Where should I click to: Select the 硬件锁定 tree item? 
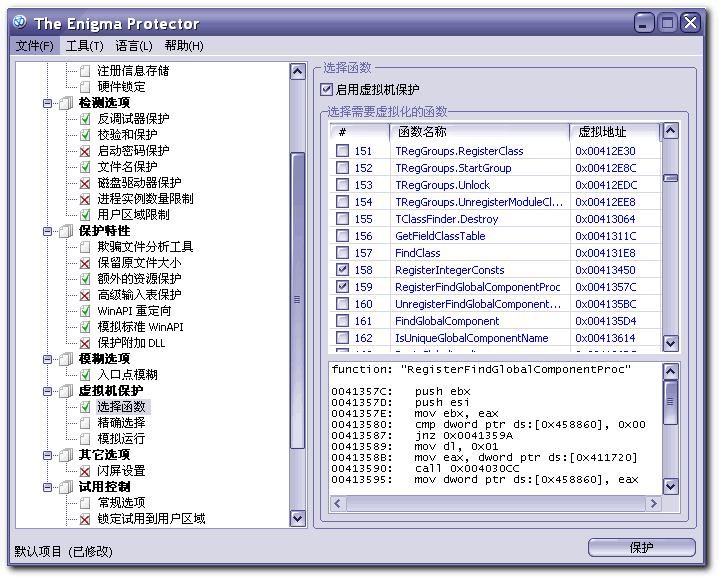pos(121,87)
